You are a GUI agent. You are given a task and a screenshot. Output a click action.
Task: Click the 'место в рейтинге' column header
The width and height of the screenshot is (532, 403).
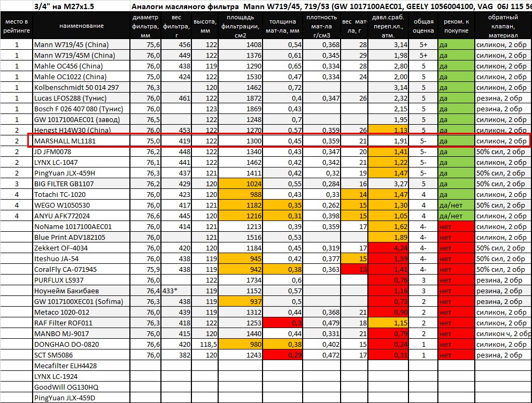point(17,26)
